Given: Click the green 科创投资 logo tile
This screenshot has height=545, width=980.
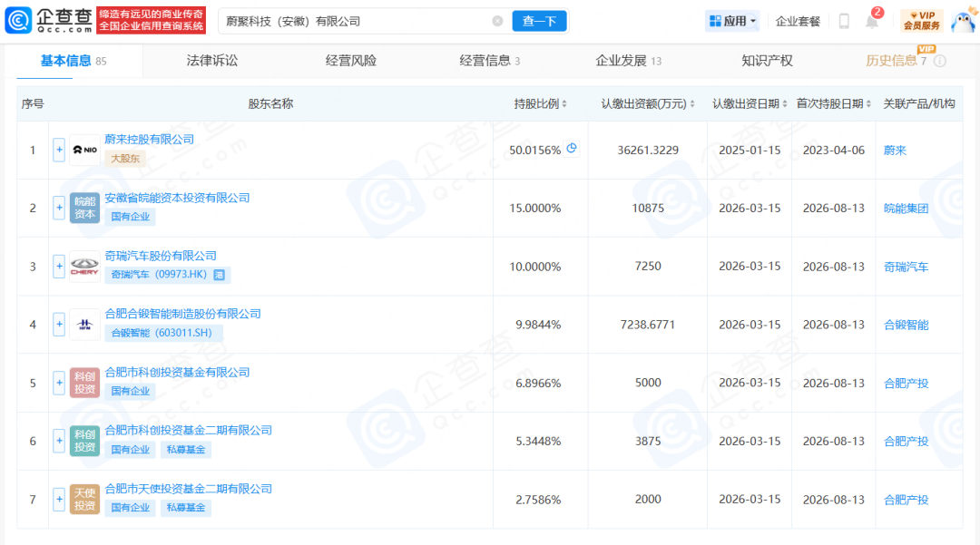Looking at the screenshot, I should click(x=84, y=441).
